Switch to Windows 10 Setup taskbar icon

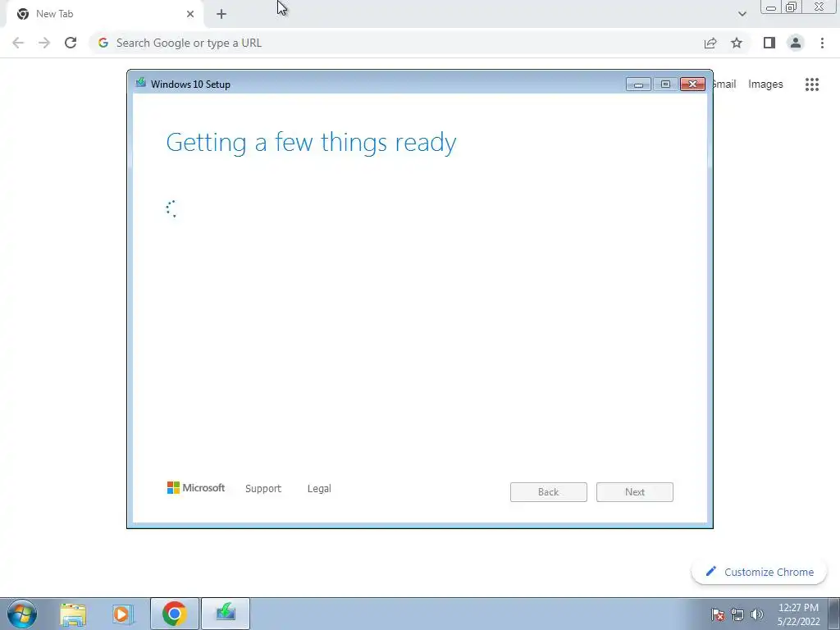(226, 614)
